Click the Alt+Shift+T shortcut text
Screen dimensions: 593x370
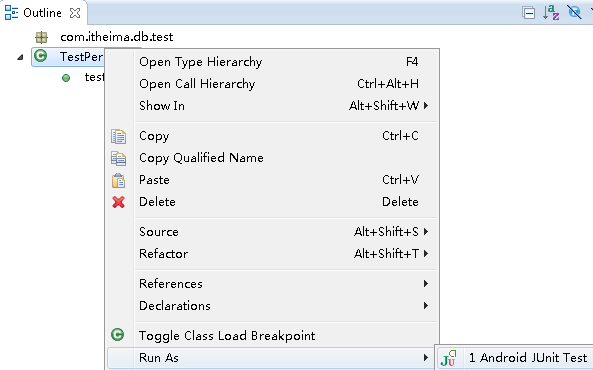(386, 253)
